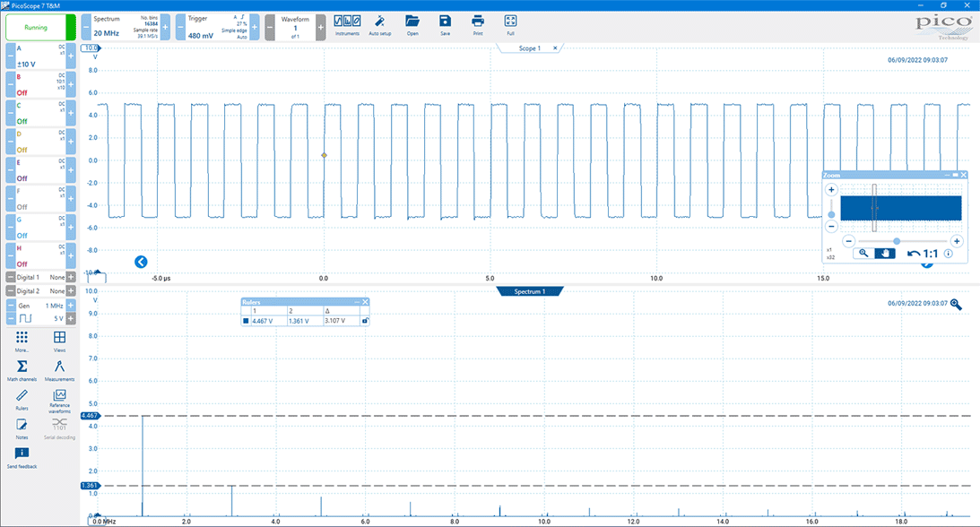This screenshot has width=980, height=527.
Task: Increase the Spectrum frequency range with plus
Action: coord(164,27)
